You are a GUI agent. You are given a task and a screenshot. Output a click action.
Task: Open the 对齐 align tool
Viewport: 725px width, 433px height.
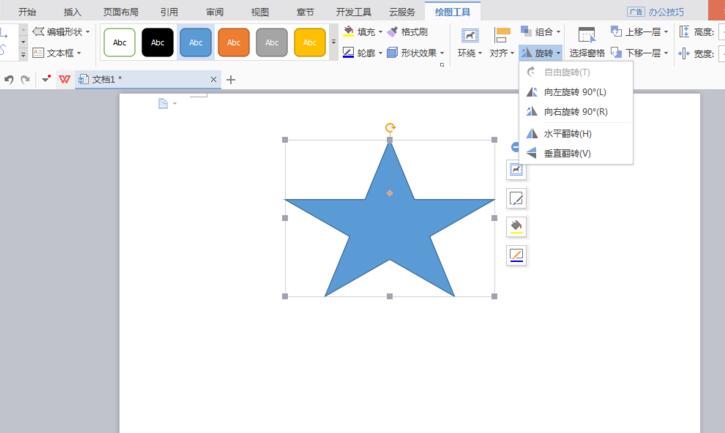(501, 42)
